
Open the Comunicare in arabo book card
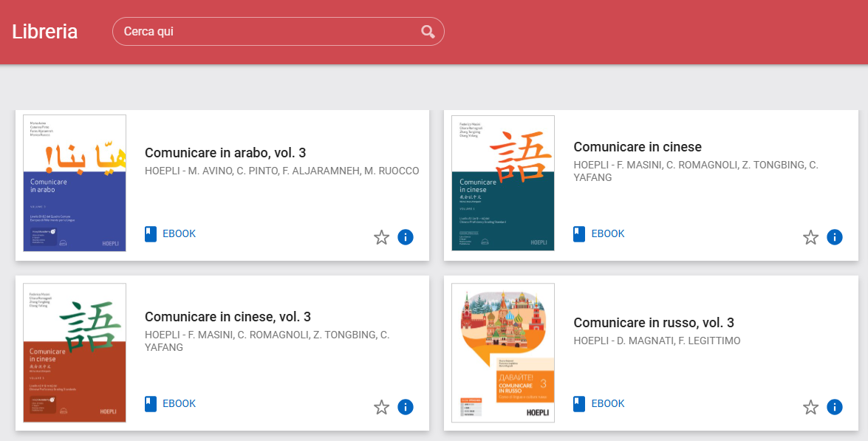pos(222,185)
